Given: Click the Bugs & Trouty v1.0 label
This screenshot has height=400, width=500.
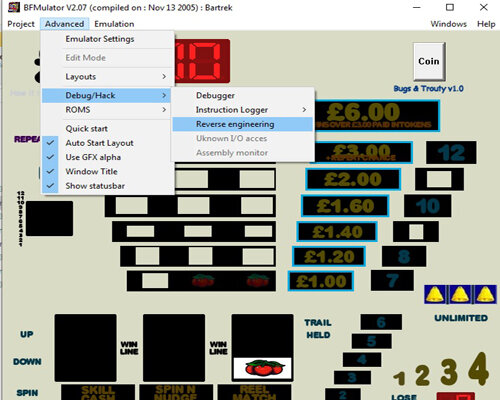Looking at the screenshot, I should coord(428,89).
